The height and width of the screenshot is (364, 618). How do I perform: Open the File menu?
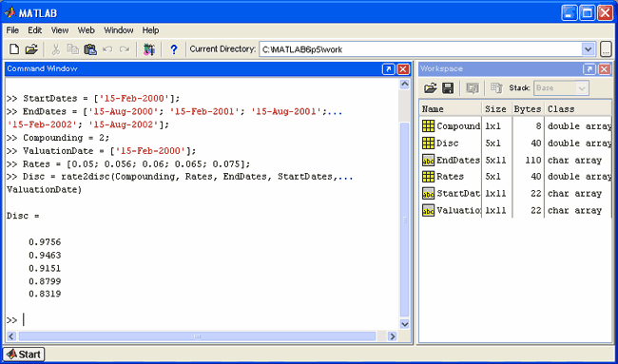[x=12, y=30]
